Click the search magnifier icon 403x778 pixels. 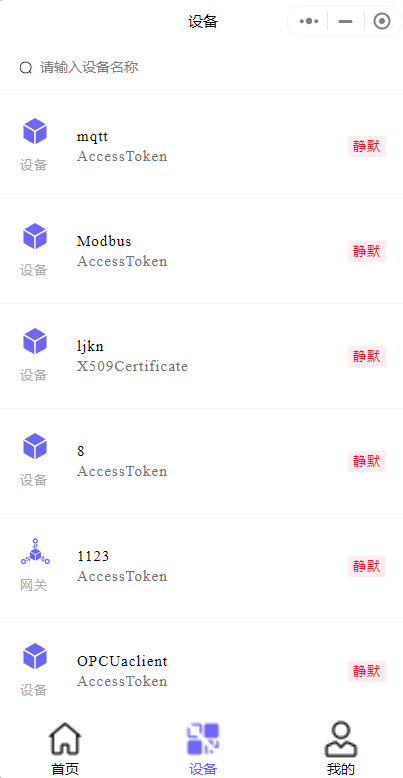(26, 67)
